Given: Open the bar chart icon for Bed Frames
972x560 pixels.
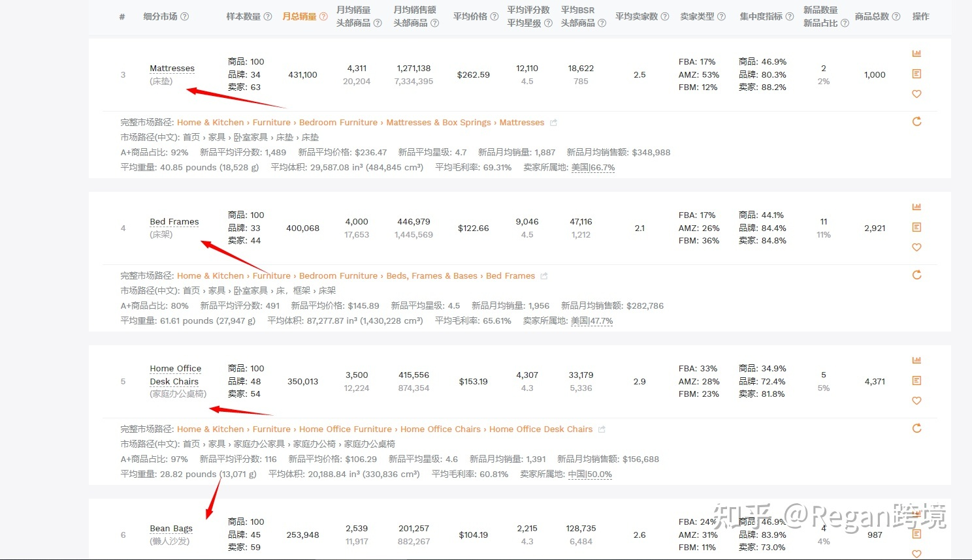Looking at the screenshot, I should 916,207.
